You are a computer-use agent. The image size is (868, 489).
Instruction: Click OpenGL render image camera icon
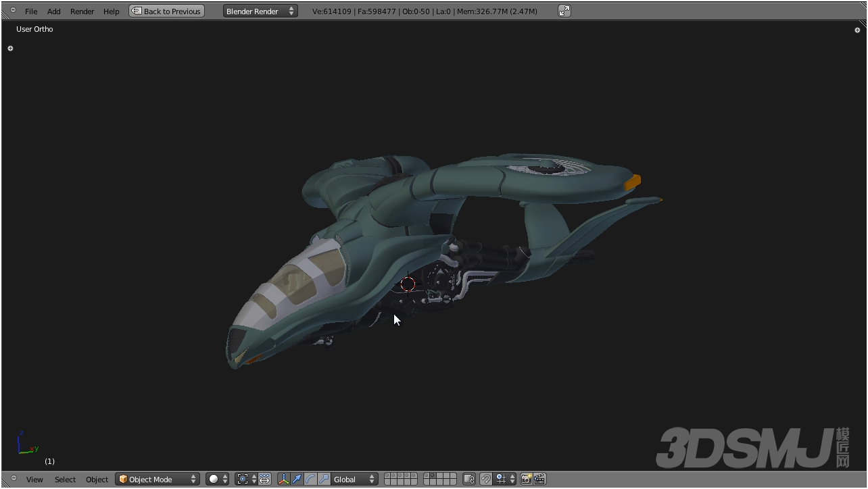(x=526, y=479)
